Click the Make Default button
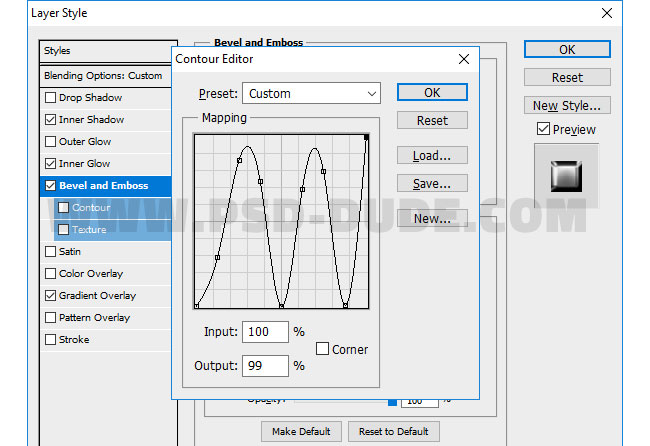Image resolution: width=650 pixels, height=446 pixels. point(302,431)
